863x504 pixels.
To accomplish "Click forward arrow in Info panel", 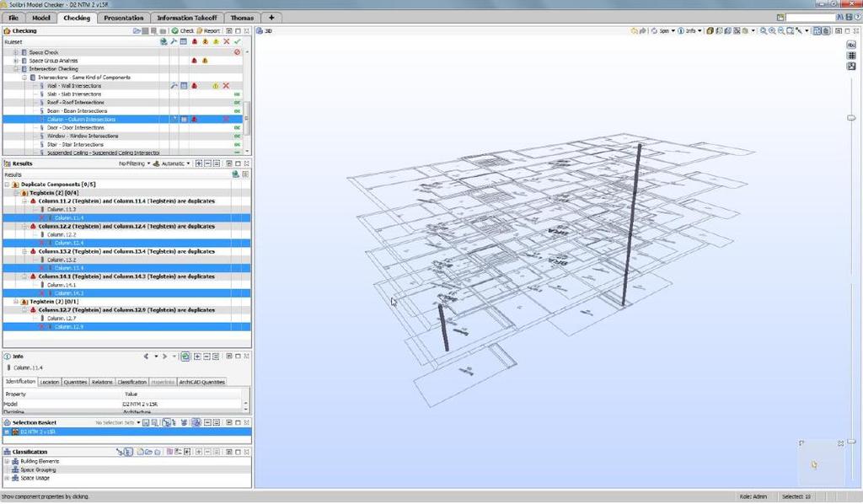I will tap(164, 357).
